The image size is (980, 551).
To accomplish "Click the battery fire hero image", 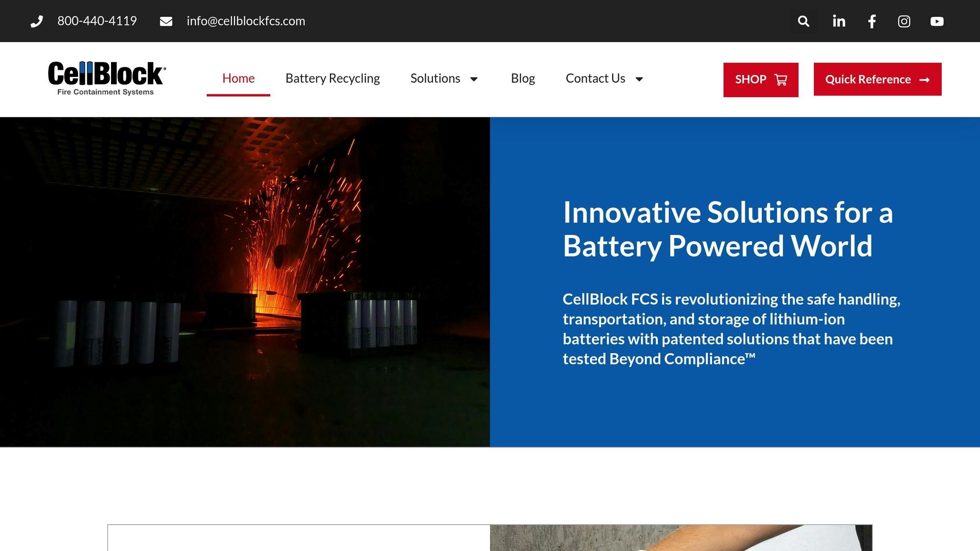I will coord(245,282).
